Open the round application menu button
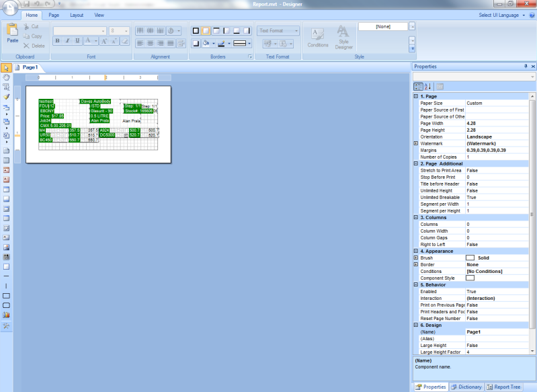The width and height of the screenshot is (537, 392). 10,7
